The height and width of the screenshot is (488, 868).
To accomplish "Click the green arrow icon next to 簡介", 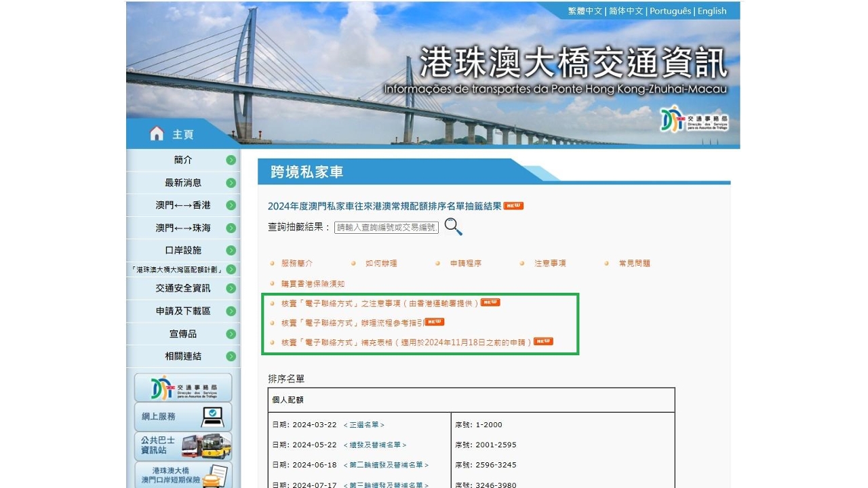I will click(x=231, y=160).
